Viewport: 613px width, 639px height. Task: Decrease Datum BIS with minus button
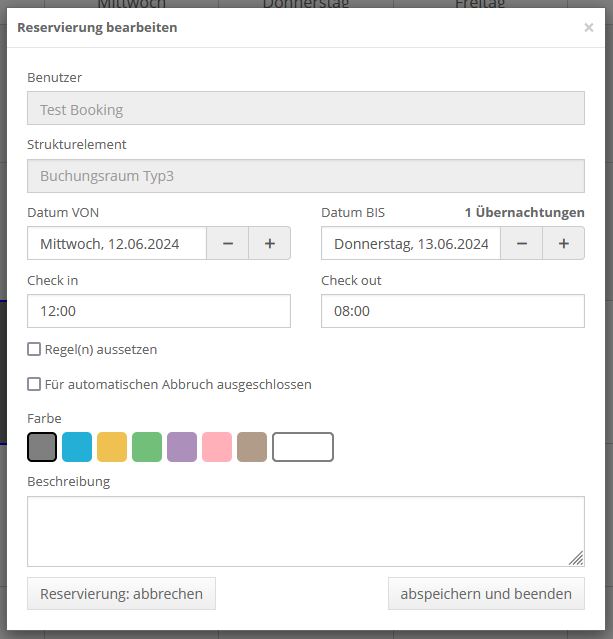pos(522,244)
